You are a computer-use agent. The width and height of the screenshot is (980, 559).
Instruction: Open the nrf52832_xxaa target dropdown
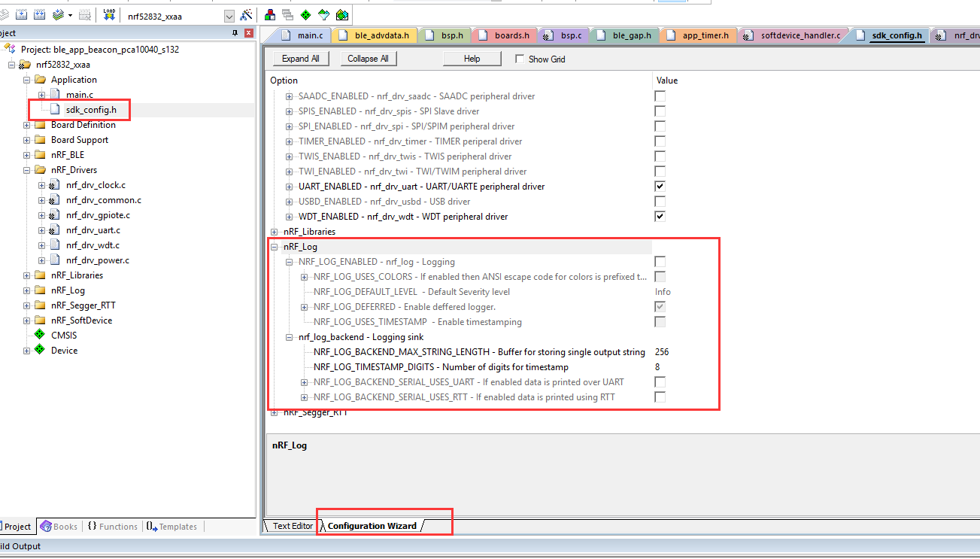pyautogui.click(x=228, y=14)
